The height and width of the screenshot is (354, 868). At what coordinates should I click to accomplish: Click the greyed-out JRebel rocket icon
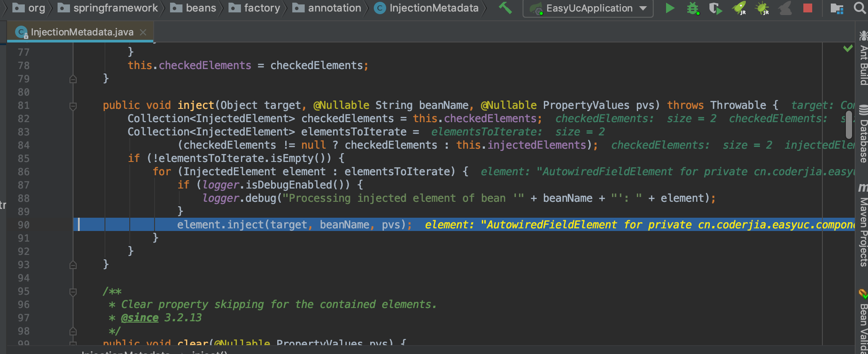pyautogui.click(x=785, y=8)
